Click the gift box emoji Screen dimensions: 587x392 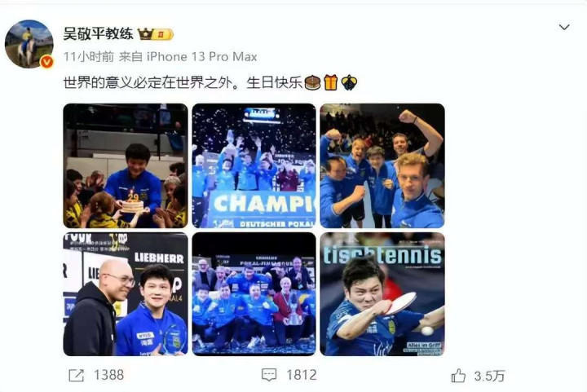coord(330,82)
